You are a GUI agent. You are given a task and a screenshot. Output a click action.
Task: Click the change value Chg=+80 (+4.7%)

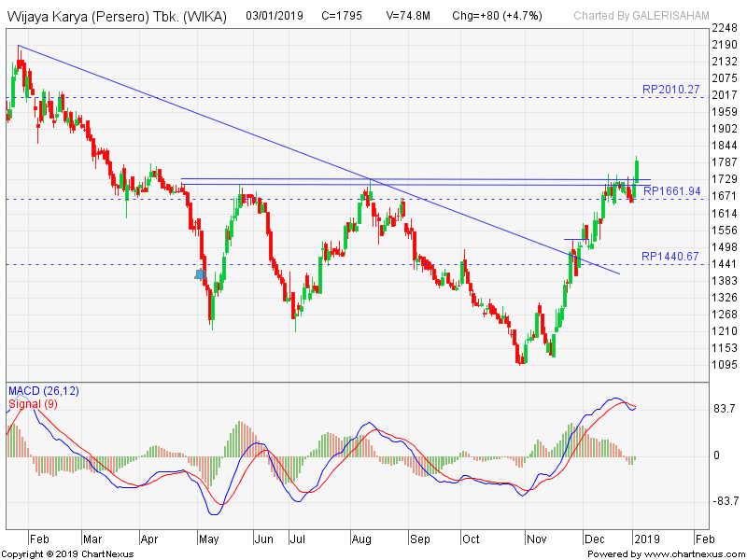pyautogui.click(x=498, y=16)
